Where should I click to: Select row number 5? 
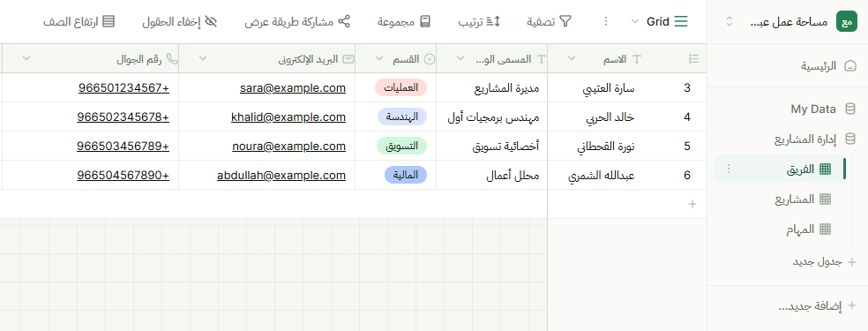point(687,147)
